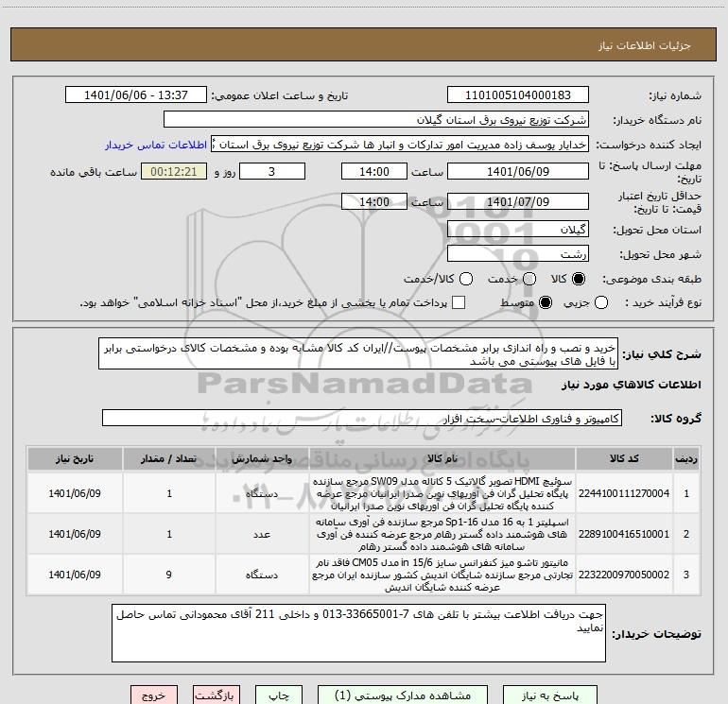Open اطلاعات تماس خریدار link
728x704 pixels.
point(156,145)
